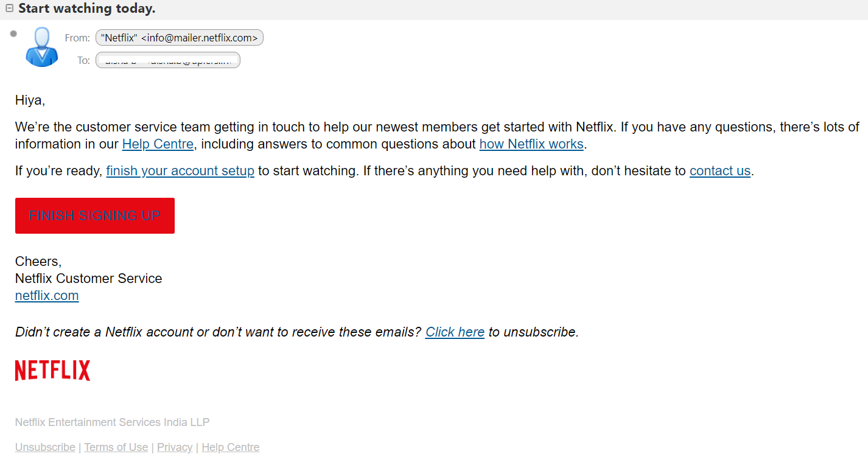Click the 'To:' field label
The width and height of the screenshot is (868, 454).
[83, 60]
